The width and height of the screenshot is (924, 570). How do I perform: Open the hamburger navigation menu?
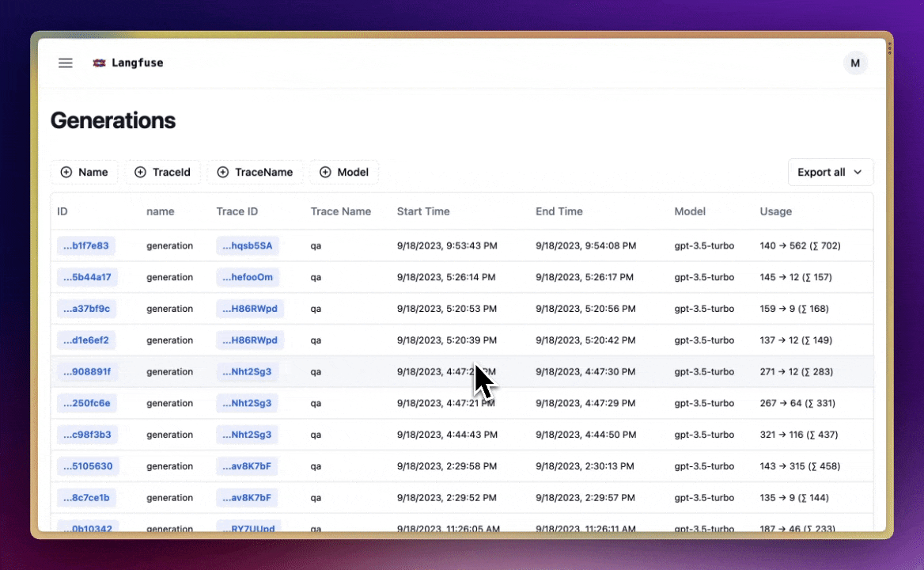click(x=66, y=63)
